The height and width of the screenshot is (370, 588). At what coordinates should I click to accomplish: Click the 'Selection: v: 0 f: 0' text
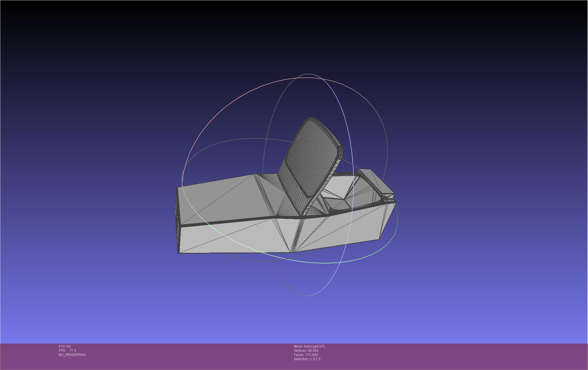[307, 359]
